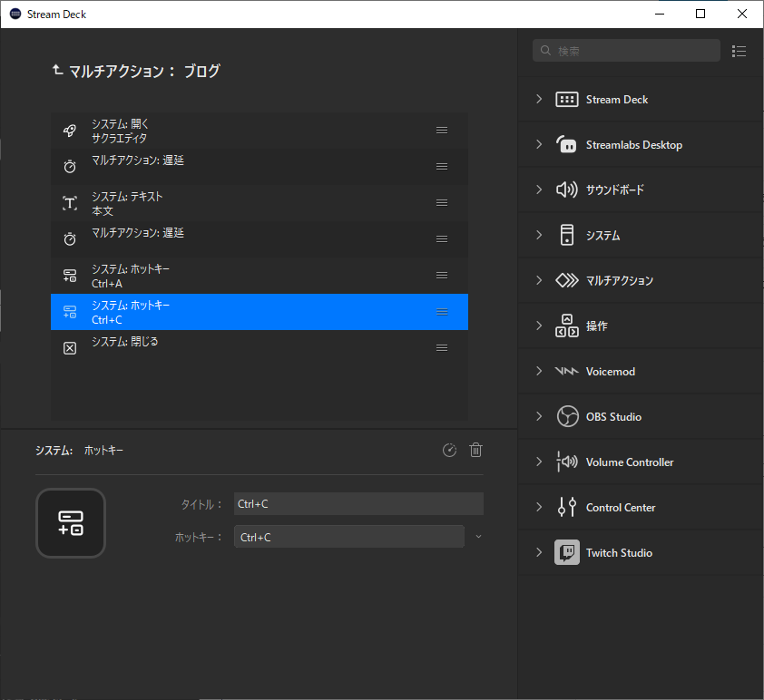Click the Twitch Studio label
Viewport: 764px width, 700px height.
[619, 552]
